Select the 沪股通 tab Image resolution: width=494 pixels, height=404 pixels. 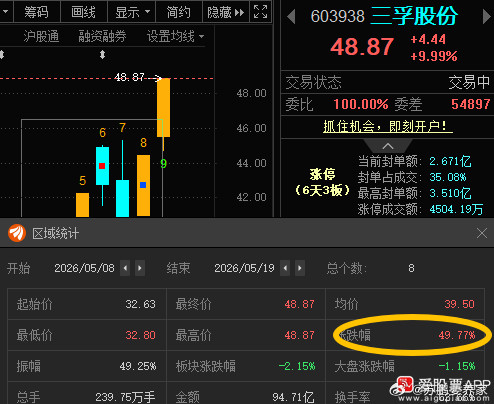[41, 36]
